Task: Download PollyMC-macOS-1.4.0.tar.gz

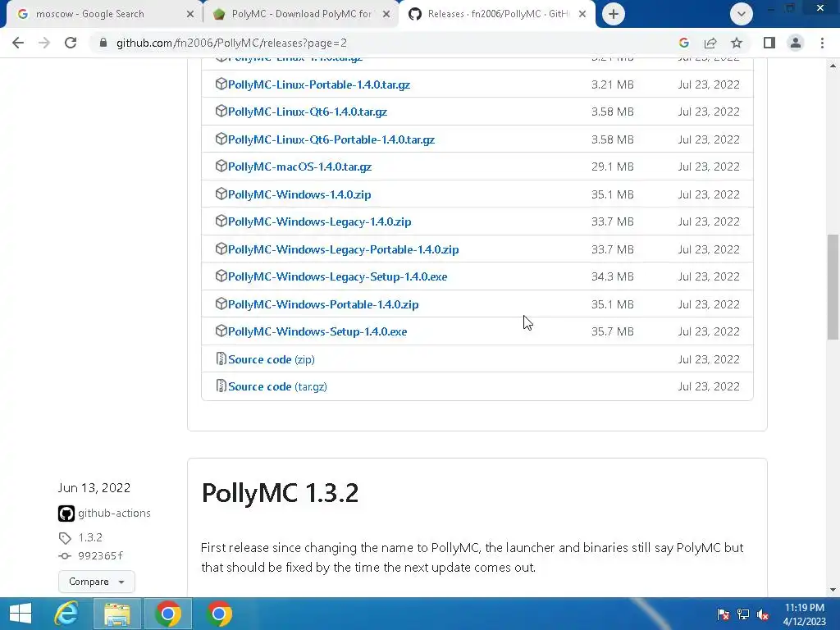Action: pyautogui.click(x=299, y=167)
